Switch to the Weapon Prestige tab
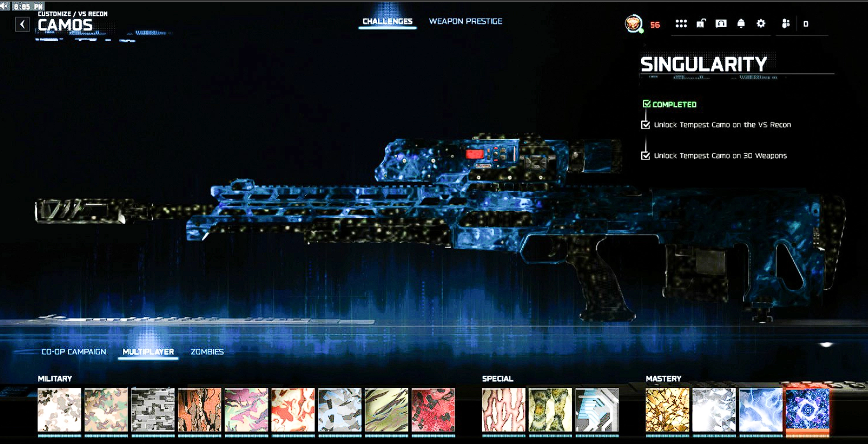The height and width of the screenshot is (444, 868). coord(465,21)
